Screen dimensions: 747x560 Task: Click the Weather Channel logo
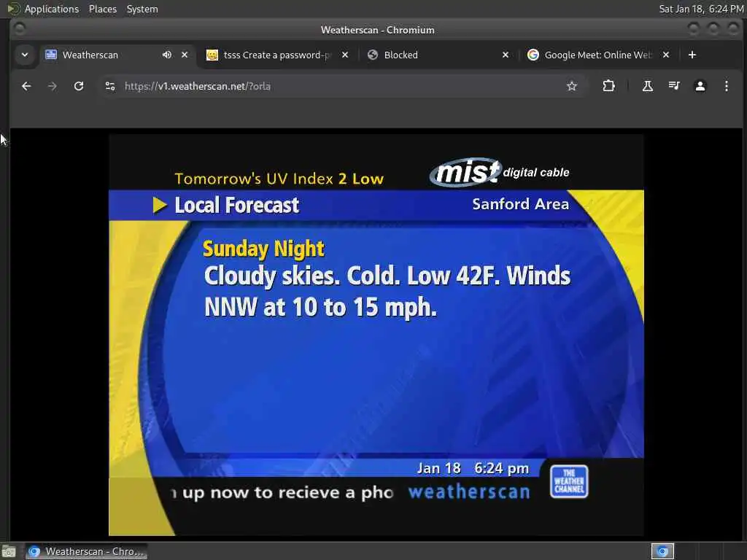(569, 481)
